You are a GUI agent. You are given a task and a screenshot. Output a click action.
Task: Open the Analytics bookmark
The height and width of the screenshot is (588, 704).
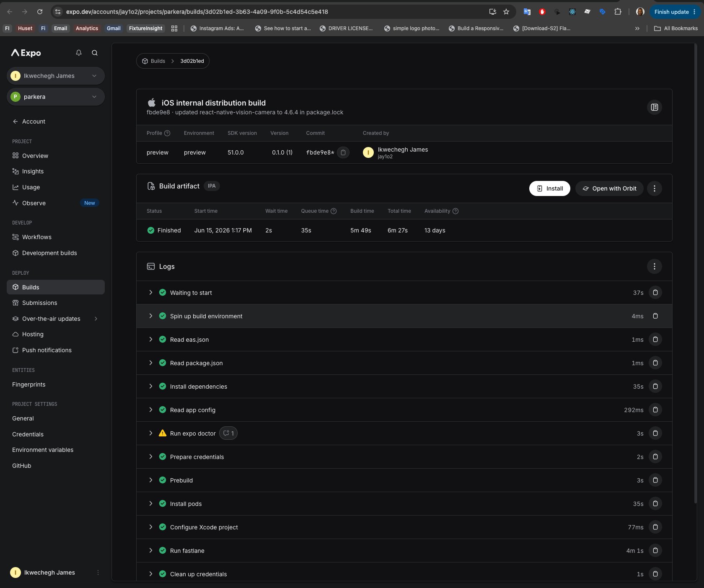[x=87, y=28]
